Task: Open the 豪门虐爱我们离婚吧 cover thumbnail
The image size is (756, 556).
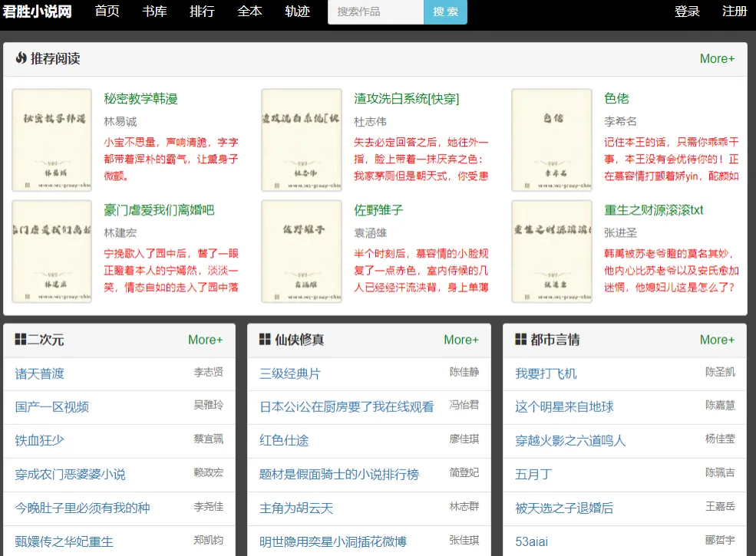Action: (51, 251)
